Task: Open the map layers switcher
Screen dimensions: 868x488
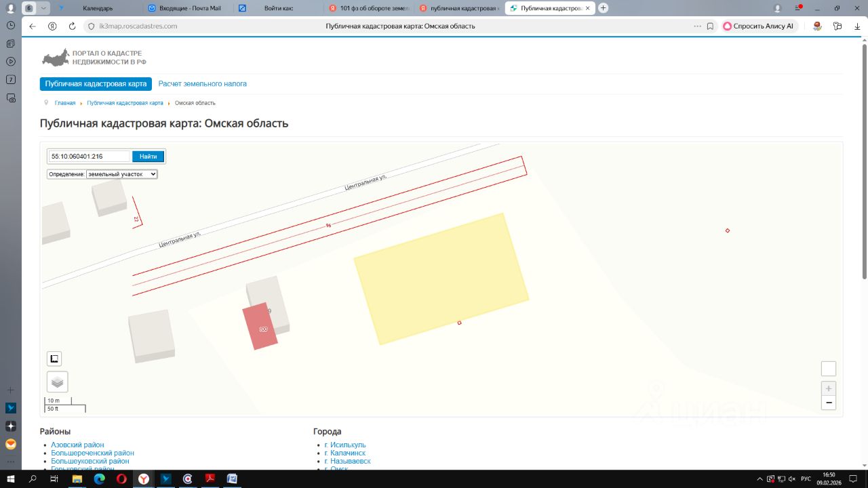Action: [57, 382]
